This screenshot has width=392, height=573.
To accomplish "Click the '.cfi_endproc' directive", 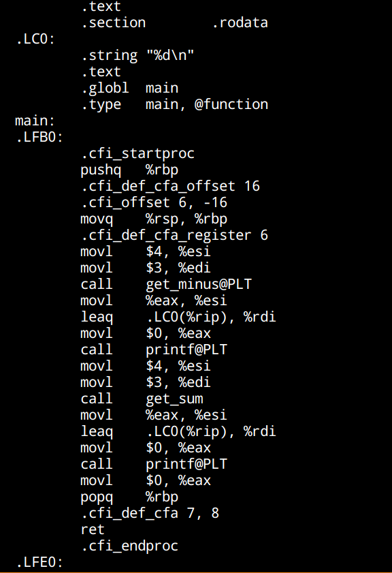I will coord(129,546).
